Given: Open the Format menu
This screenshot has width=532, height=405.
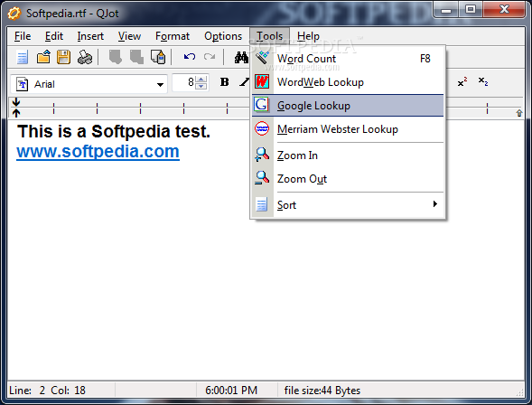Looking at the screenshot, I should [173, 36].
